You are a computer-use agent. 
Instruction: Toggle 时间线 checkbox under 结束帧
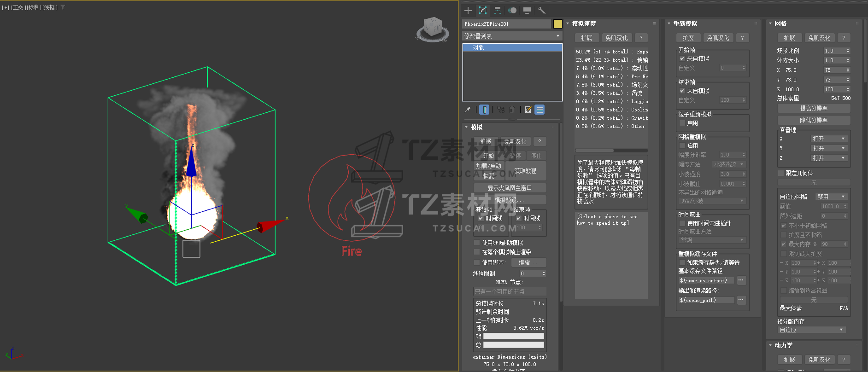click(x=519, y=219)
